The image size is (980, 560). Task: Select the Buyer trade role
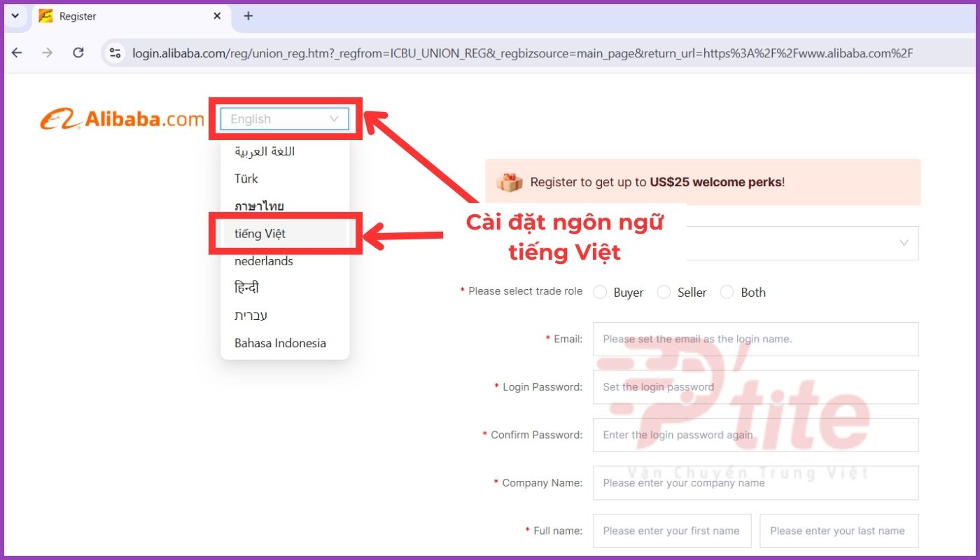(600, 292)
